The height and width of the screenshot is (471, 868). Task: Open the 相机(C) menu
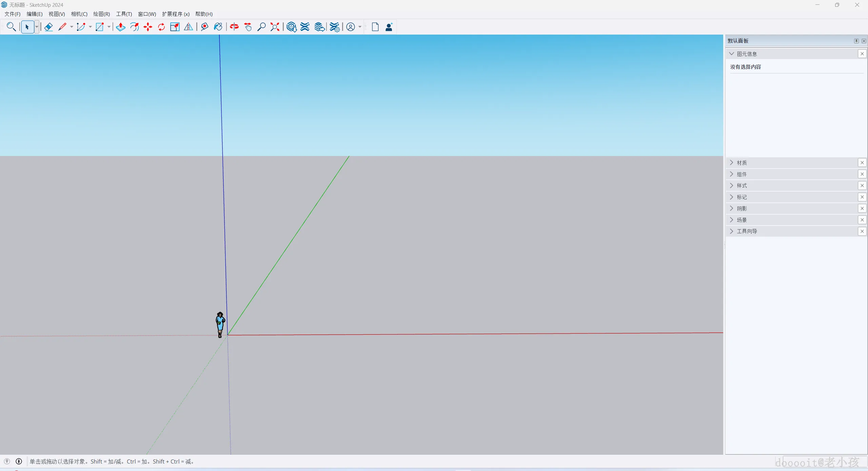point(79,14)
